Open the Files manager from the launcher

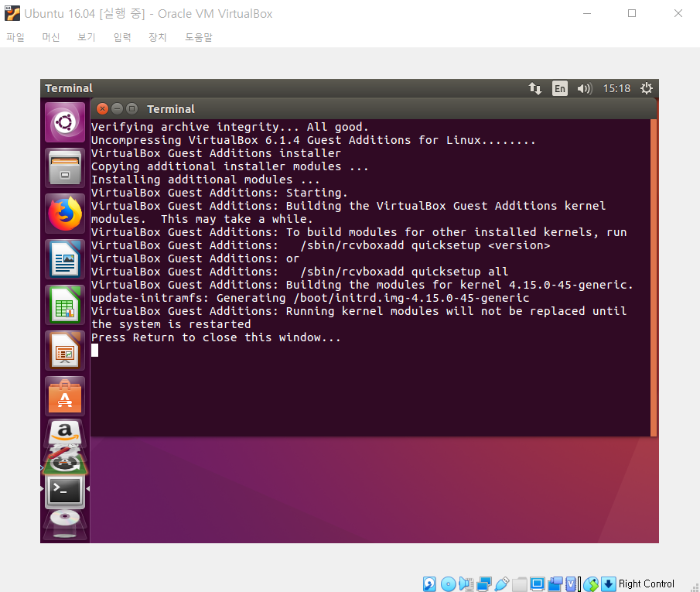(x=65, y=168)
